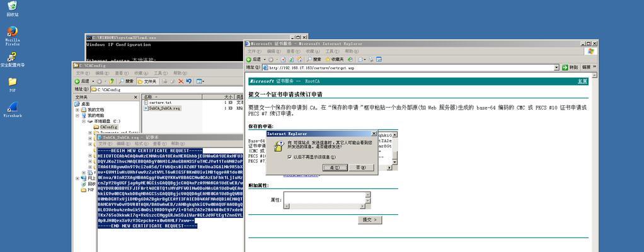Select the certsrv.txt file in the CAConfig window
This screenshot has width=644, height=252.
point(158,102)
